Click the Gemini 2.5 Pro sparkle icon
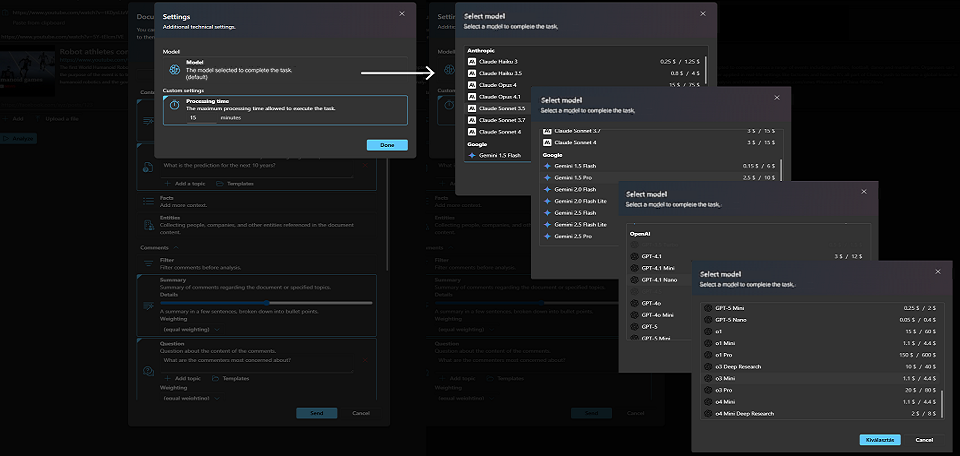960x456 pixels. [547, 236]
